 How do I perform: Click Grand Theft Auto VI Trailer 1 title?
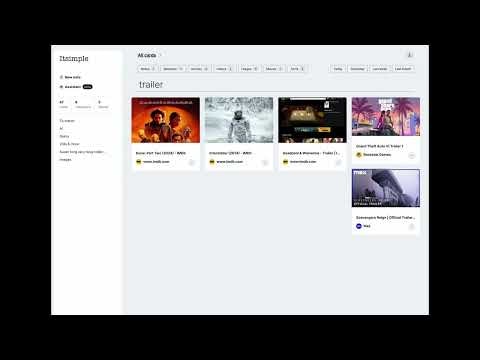pyautogui.click(x=379, y=146)
